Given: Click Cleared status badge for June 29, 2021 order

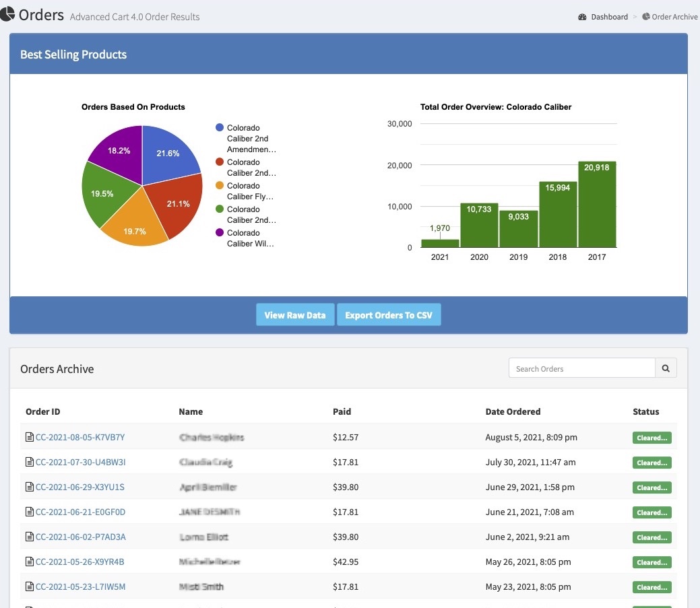Looking at the screenshot, I should (x=651, y=487).
